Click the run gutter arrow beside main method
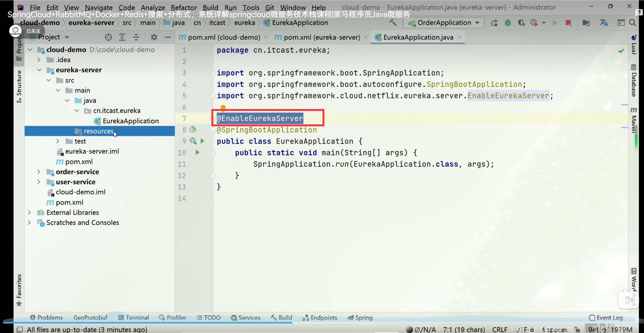This screenshot has width=644, height=333. [x=197, y=153]
